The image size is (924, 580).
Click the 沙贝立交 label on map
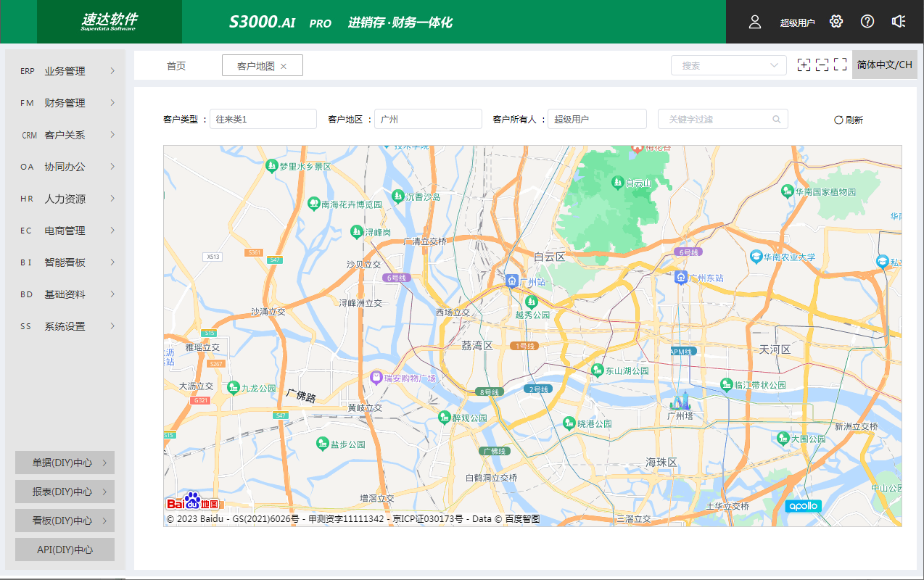point(363,265)
